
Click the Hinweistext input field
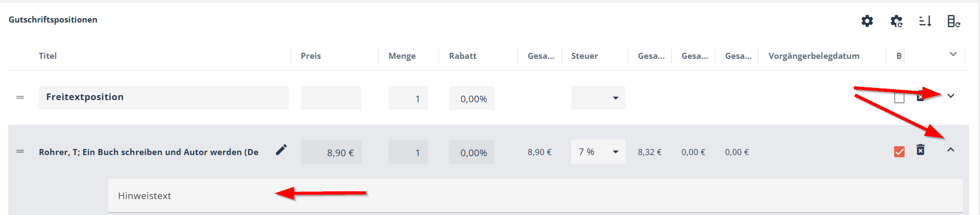535,196
